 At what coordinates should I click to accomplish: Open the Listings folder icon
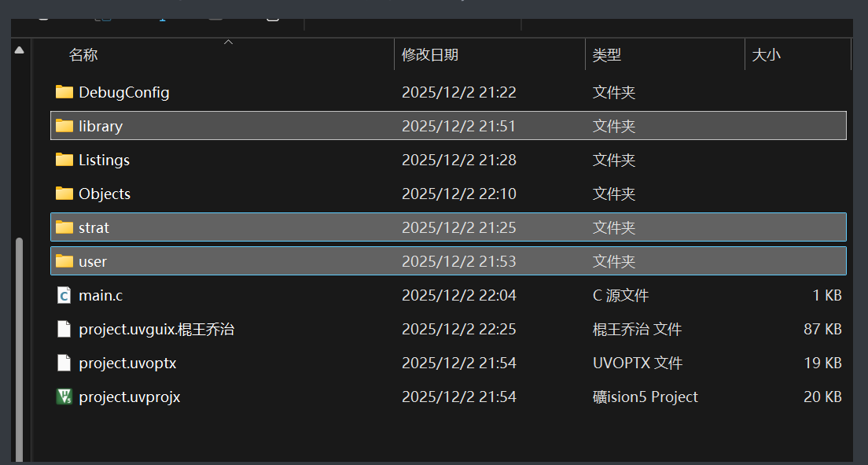(64, 160)
